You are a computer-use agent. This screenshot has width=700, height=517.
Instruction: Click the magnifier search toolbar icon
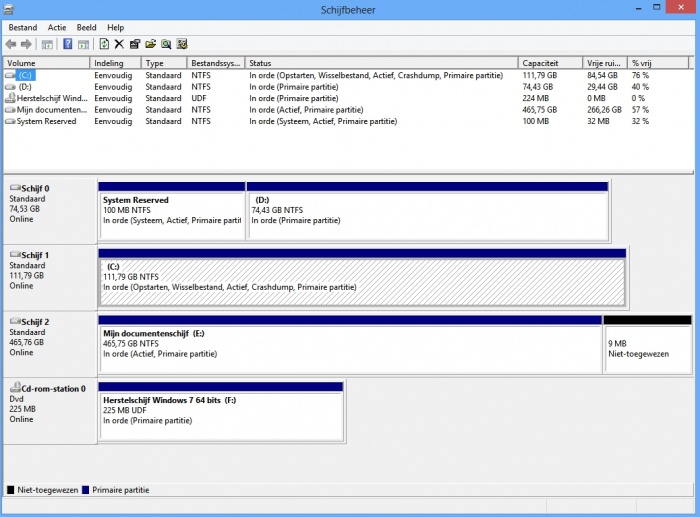click(x=166, y=44)
